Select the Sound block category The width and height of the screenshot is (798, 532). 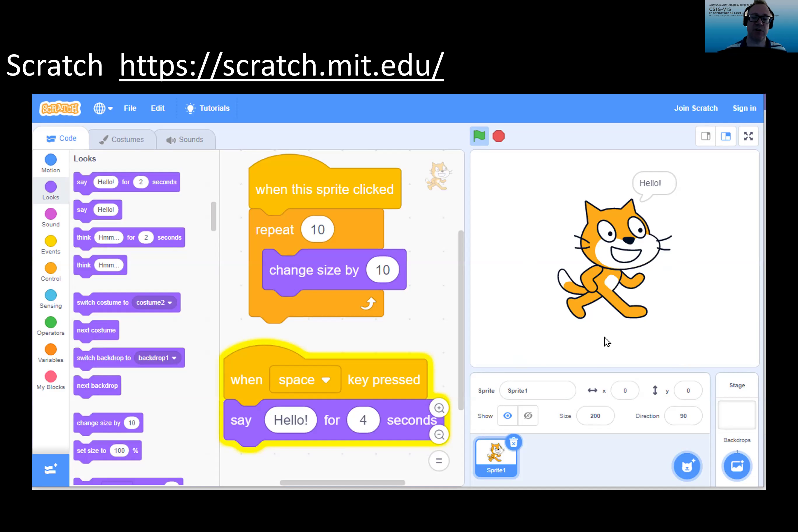(x=50, y=218)
